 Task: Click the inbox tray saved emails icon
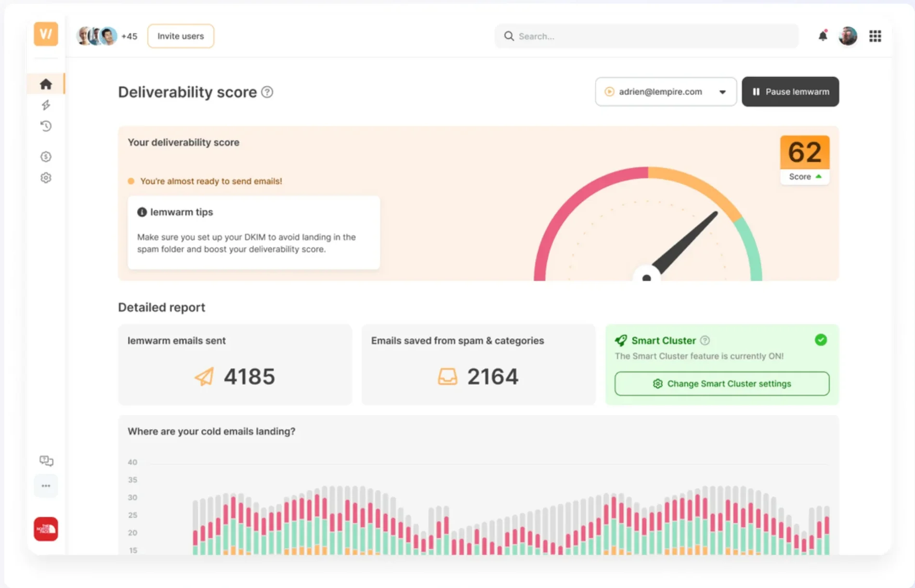pos(447,376)
